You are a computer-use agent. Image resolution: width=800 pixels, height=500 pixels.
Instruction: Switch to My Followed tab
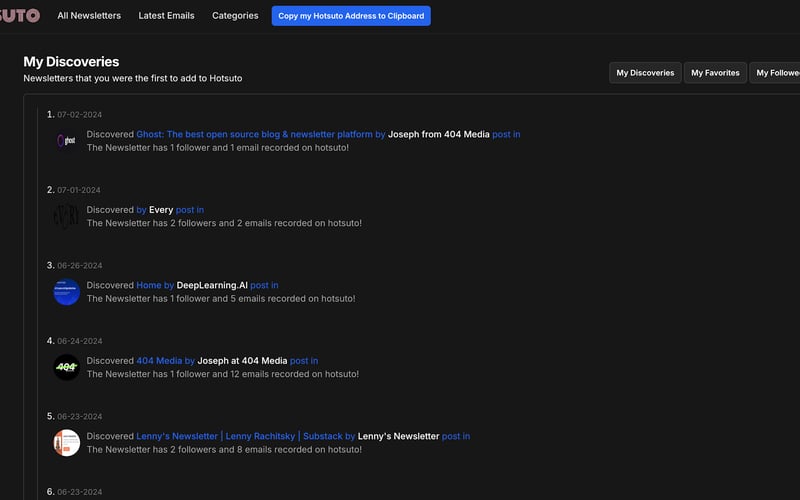(776, 73)
